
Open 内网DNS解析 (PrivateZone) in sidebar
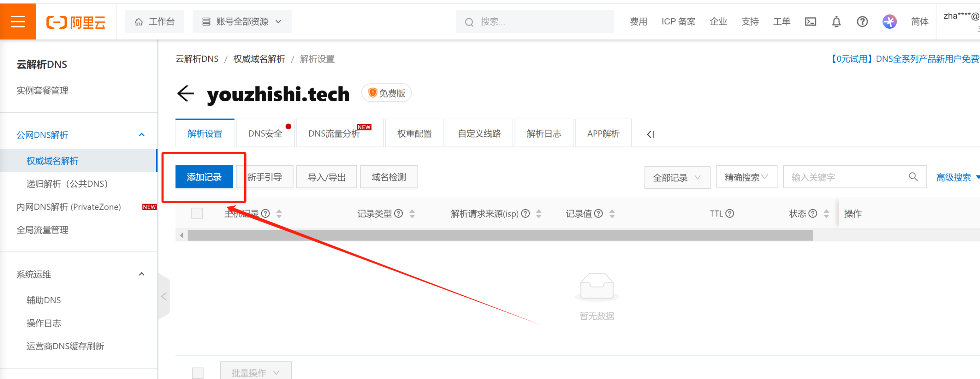tap(69, 207)
